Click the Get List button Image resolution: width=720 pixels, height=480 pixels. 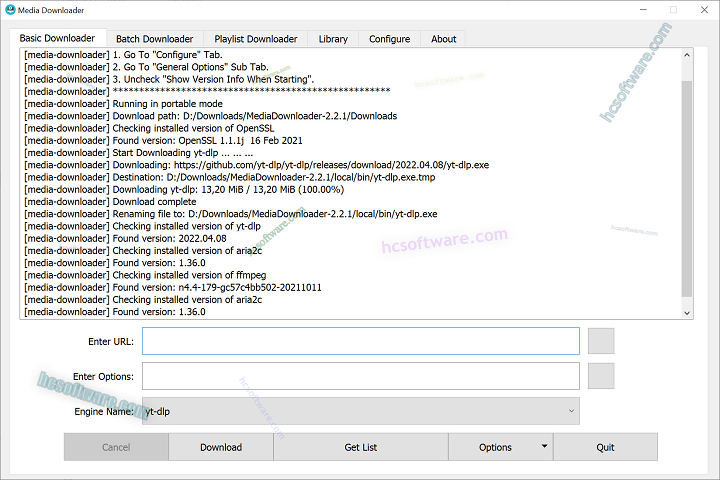[361, 447]
